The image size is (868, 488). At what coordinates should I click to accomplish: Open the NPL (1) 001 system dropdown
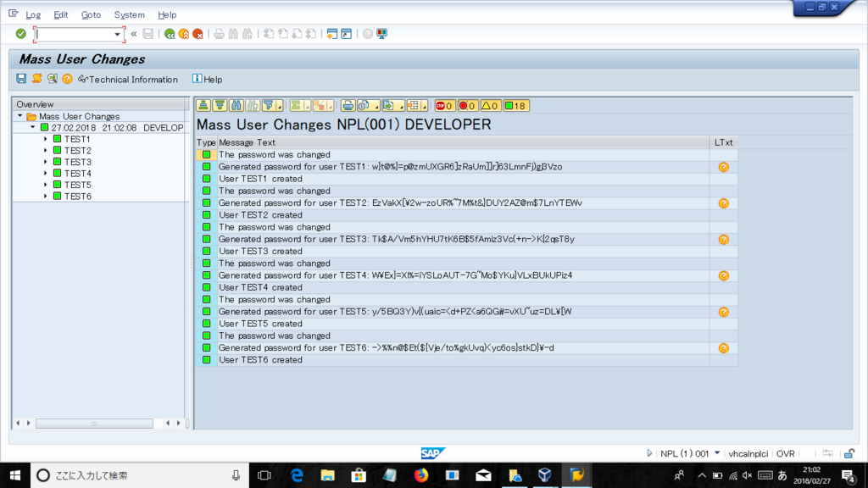point(717,453)
